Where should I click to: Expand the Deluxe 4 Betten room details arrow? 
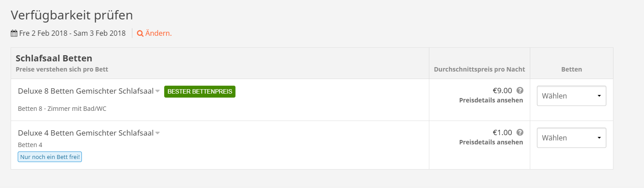[157, 133]
